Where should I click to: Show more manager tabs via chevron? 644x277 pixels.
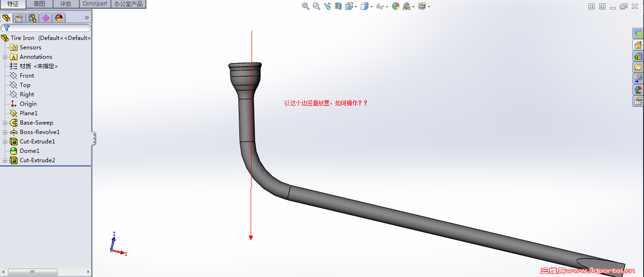(87, 18)
